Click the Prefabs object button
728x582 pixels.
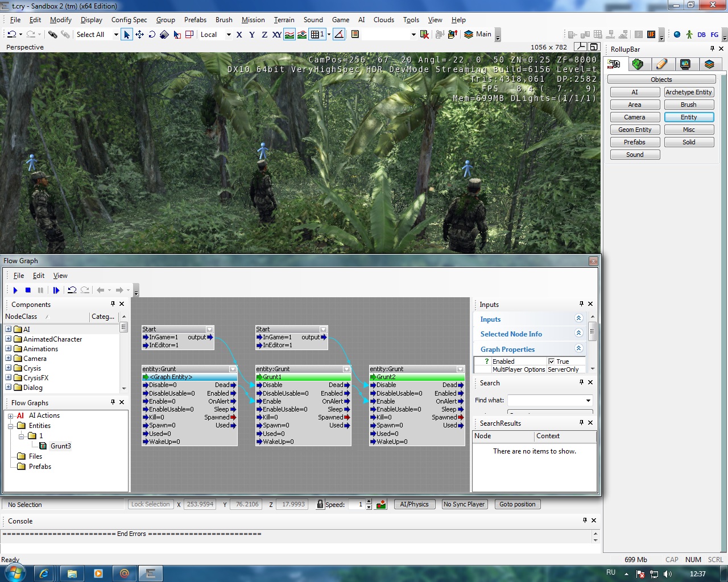point(635,142)
